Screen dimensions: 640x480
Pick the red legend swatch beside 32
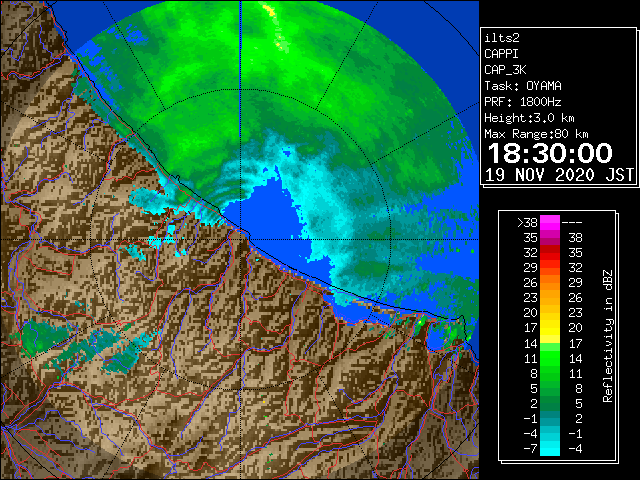pyautogui.click(x=550, y=253)
